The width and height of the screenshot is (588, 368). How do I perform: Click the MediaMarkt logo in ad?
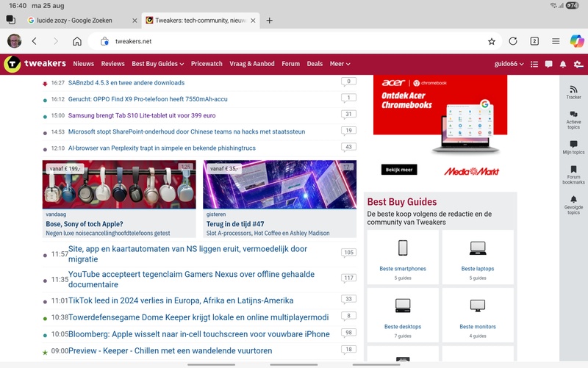tap(471, 171)
